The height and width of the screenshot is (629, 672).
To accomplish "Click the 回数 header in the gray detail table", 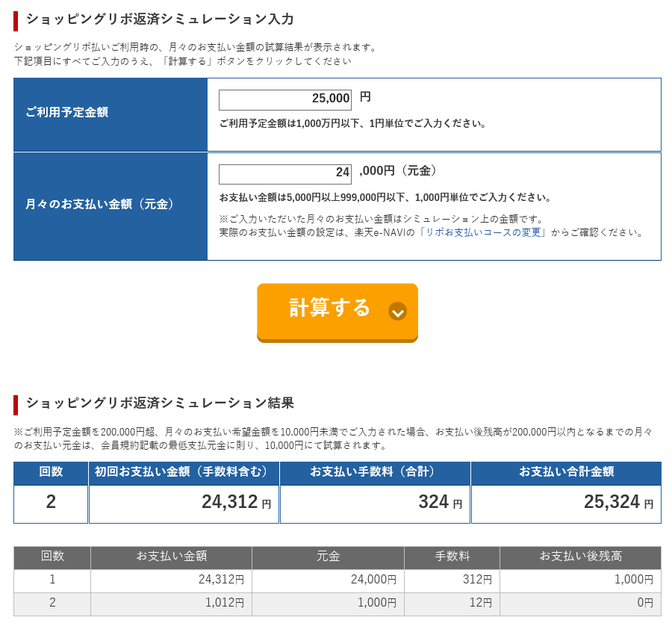I will [52, 557].
